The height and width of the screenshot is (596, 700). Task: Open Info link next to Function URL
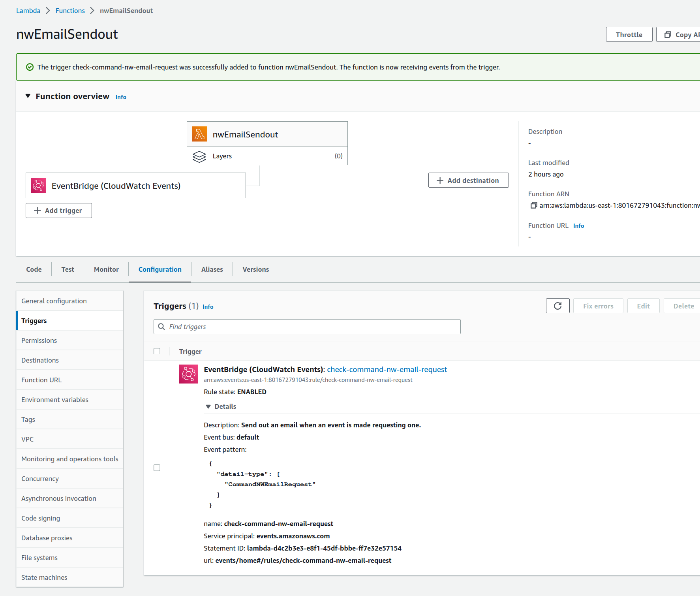click(578, 226)
